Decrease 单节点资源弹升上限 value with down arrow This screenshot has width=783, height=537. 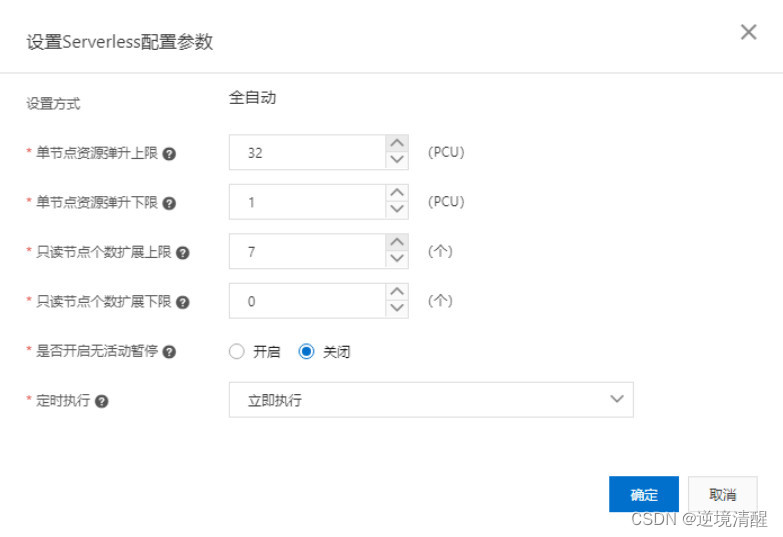click(x=397, y=160)
